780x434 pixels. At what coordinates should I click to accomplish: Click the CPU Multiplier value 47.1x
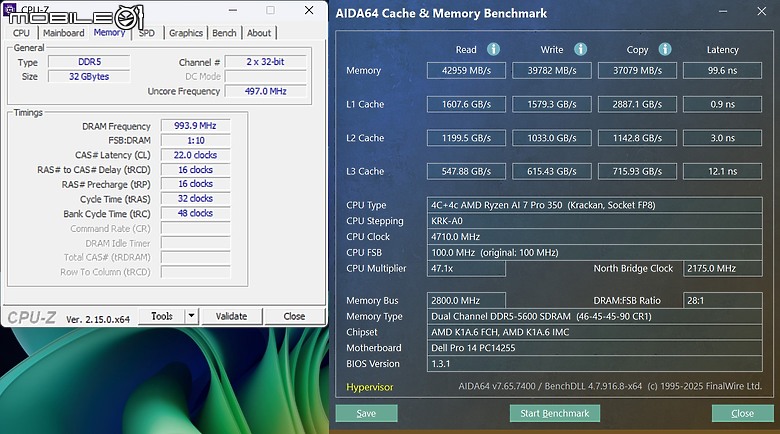(x=466, y=268)
